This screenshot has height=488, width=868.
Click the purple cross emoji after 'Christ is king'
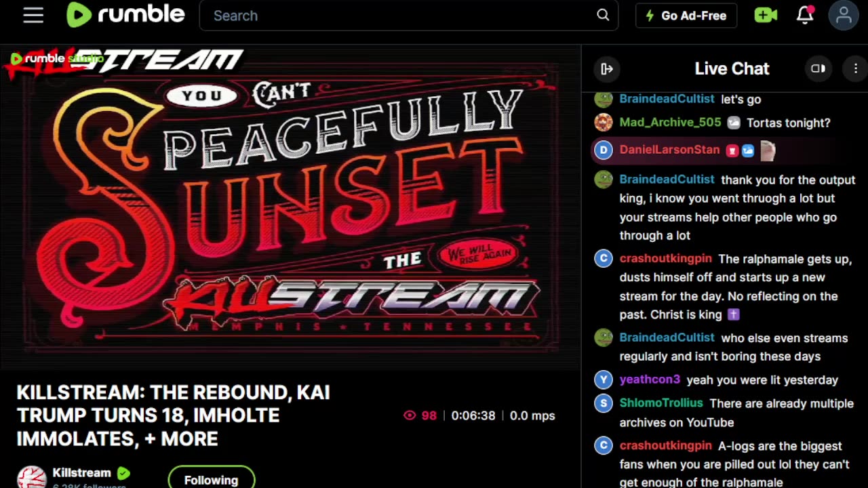pos(733,314)
